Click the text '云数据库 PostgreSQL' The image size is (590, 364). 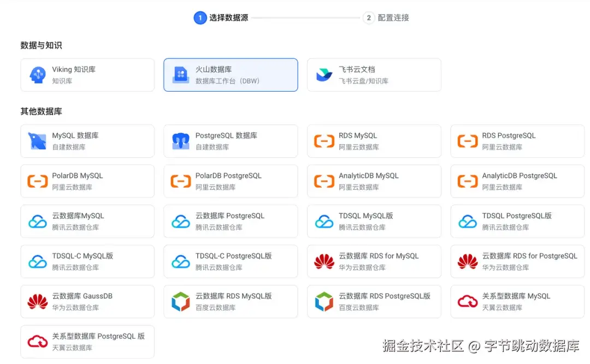tap(230, 216)
